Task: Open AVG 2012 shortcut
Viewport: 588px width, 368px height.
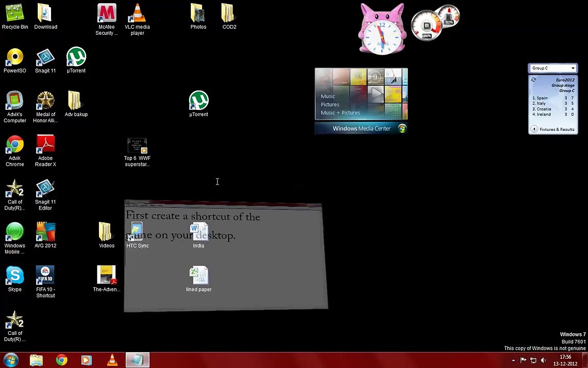Action: coord(45,236)
